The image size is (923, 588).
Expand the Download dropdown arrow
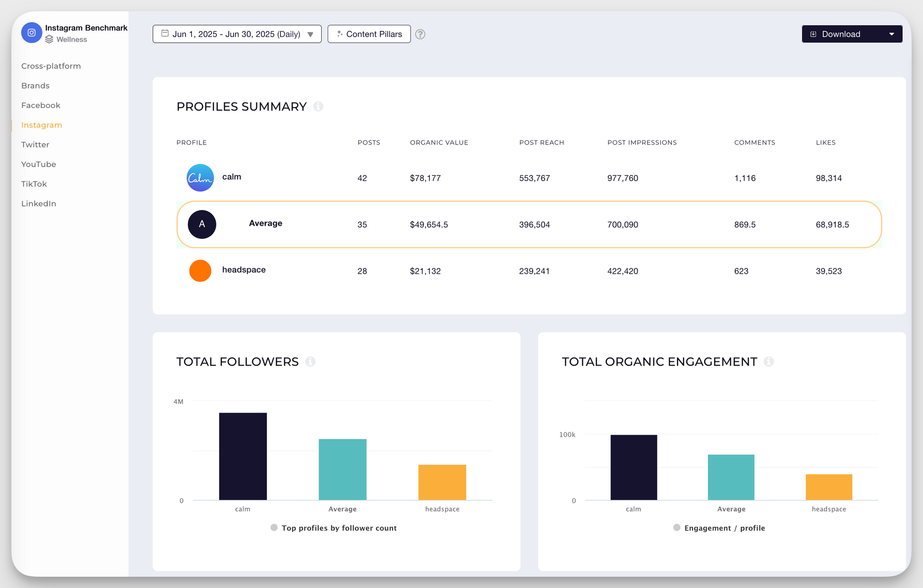click(x=892, y=34)
